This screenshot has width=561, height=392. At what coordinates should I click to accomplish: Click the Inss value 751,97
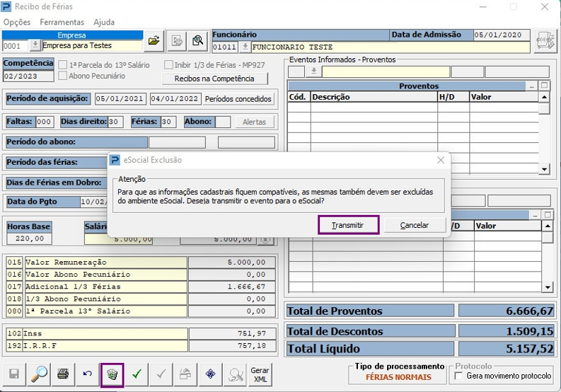pos(233,334)
